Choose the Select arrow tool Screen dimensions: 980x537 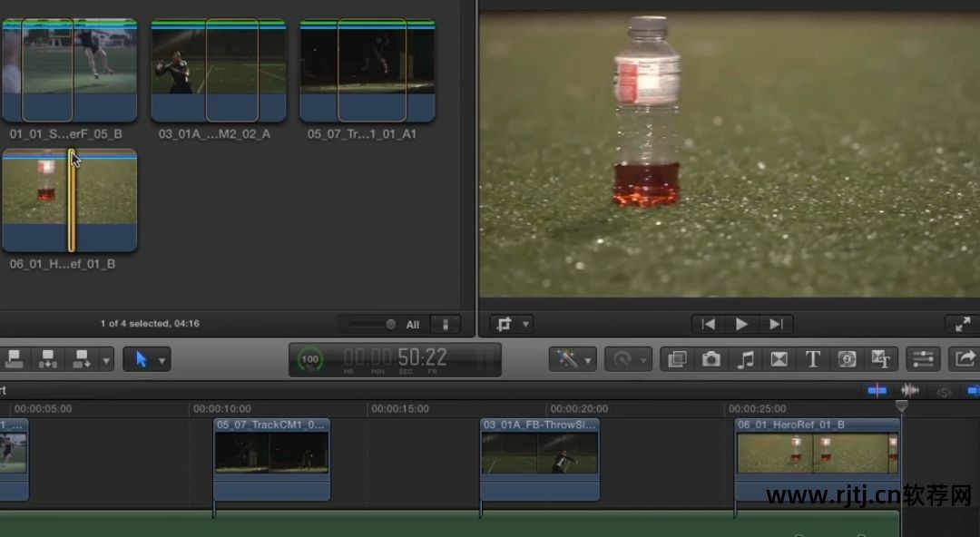pyautogui.click(x=142, y=359)
